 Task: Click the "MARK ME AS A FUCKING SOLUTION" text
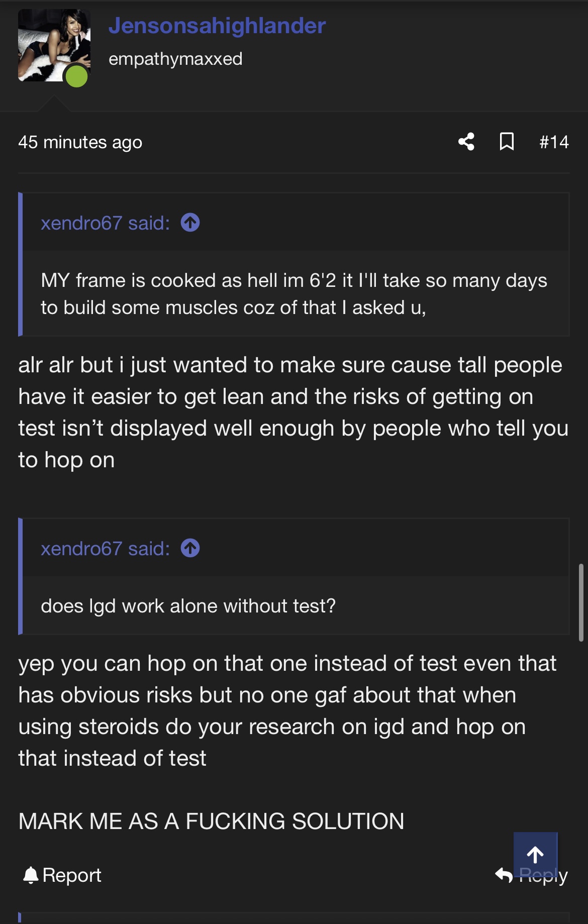coord(211,822)
